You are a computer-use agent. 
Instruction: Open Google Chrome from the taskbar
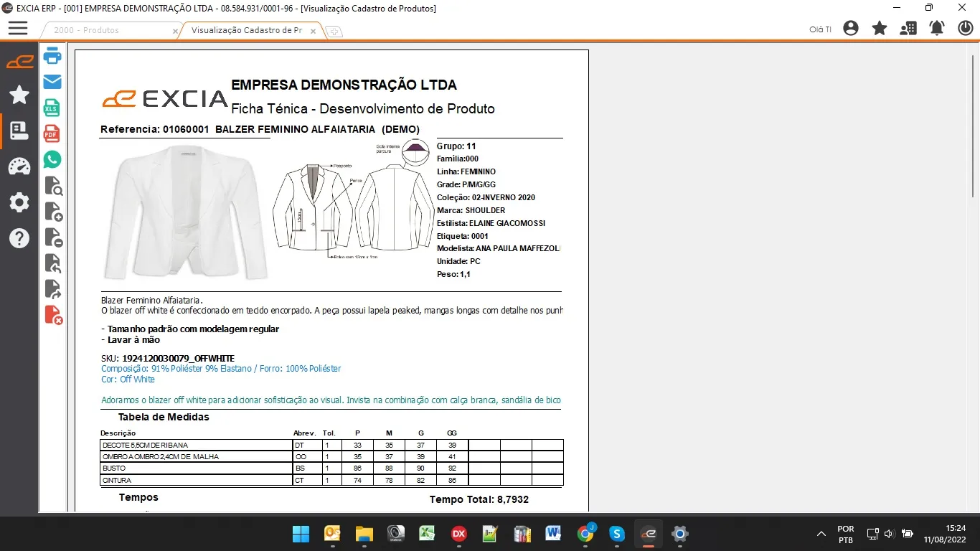[585, 534]
